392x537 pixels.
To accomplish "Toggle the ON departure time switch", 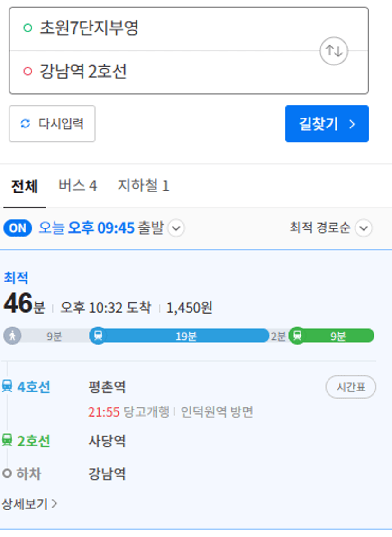I will [18, 228].
